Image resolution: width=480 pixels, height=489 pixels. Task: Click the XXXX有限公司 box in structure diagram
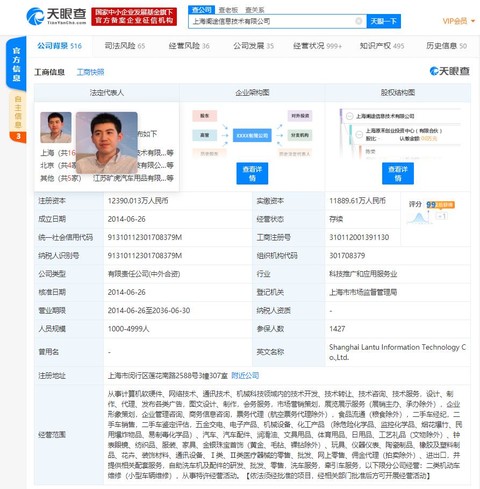click(252, 135)
